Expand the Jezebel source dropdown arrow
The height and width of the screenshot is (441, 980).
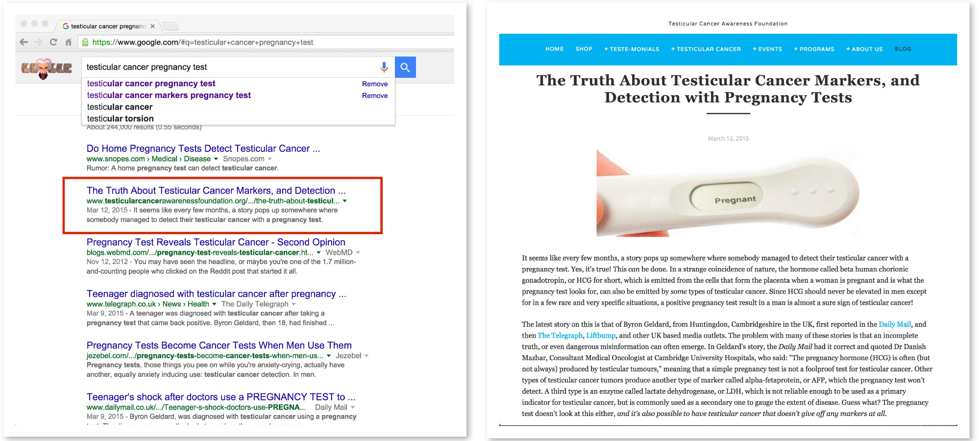[x=367, y=356]
